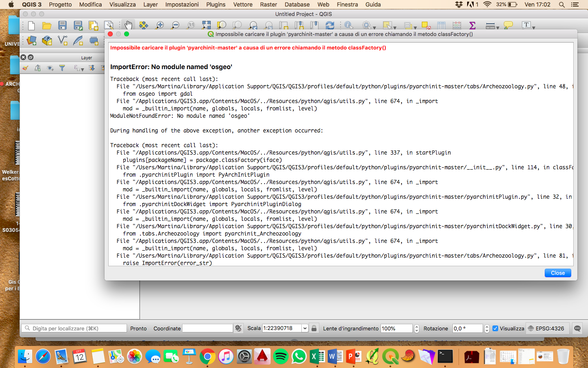Toggle the Manage Map Themes eye icon
This screenshot has height=368, width=588.
pos(49,68)
